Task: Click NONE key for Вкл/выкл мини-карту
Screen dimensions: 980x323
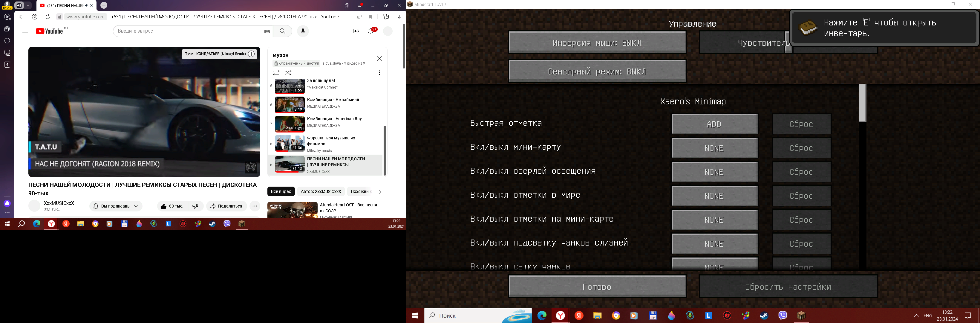Action: [x=714, y=148]
